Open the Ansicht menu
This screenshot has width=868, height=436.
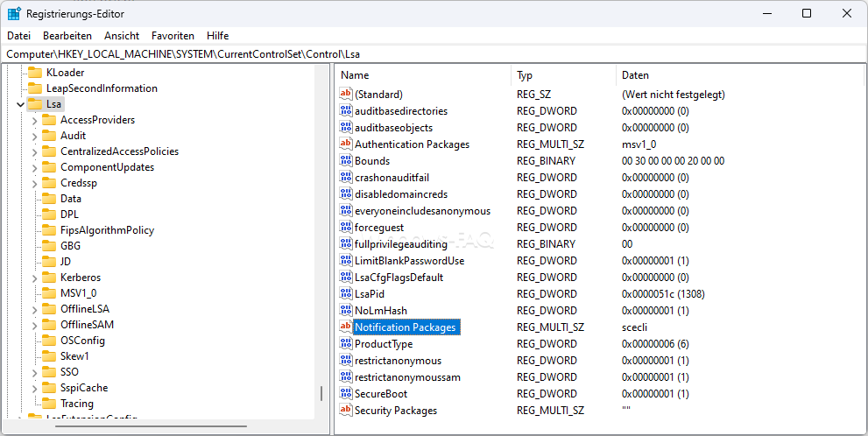tap(122, 36)
